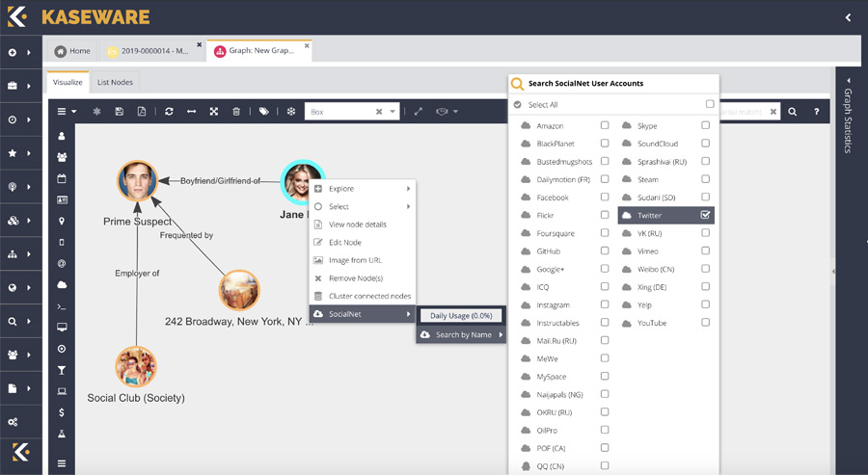868x475 pixels.
Task: Click the PDF export icon
Action: point(141,111)
